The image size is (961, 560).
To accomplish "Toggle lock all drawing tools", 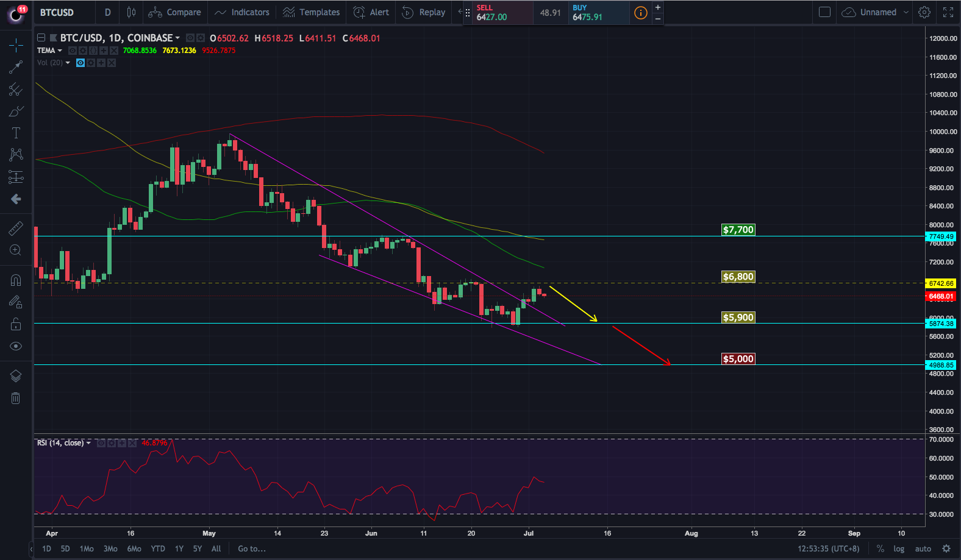I will point(16,324).
